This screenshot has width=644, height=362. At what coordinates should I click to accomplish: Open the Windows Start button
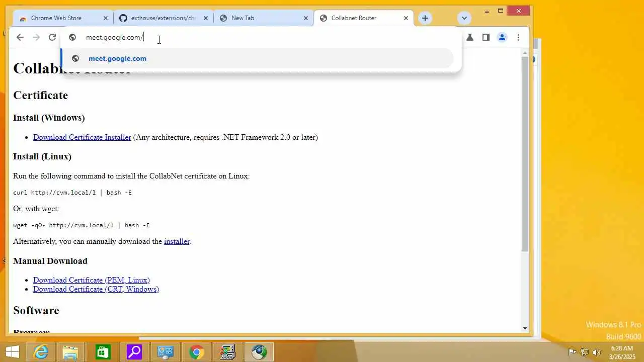point(13,352)
